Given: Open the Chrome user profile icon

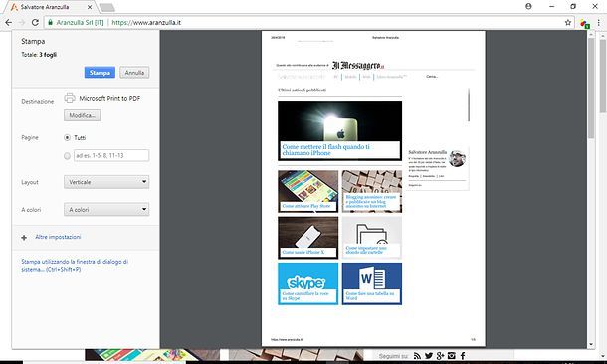Looking at the screenshot, I should click(528, 6).
